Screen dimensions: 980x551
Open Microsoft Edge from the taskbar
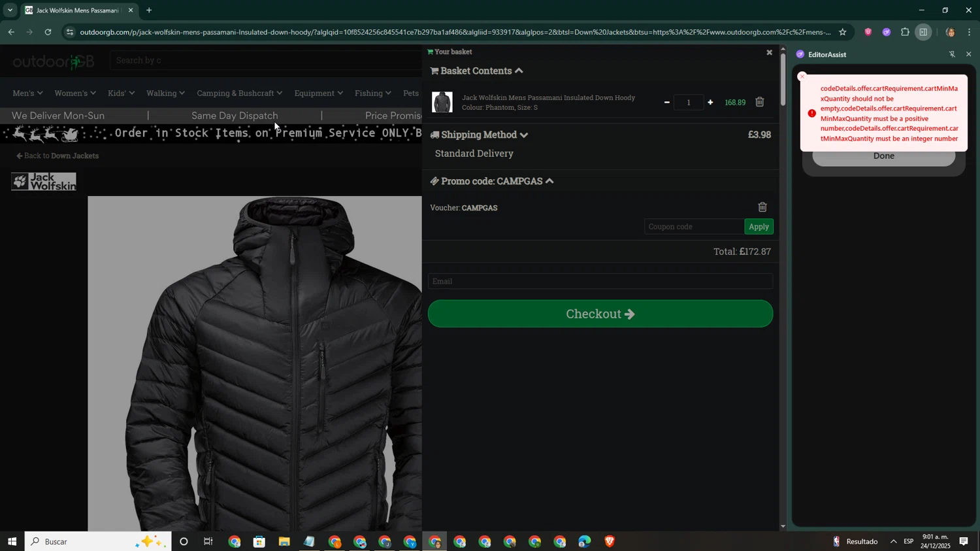tap(584, 541)
